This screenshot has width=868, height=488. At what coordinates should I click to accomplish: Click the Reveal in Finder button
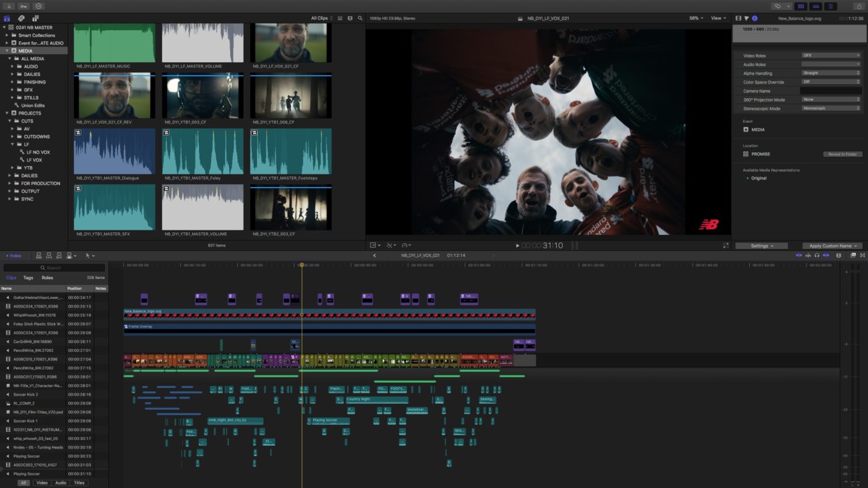[x=843, y=154]
